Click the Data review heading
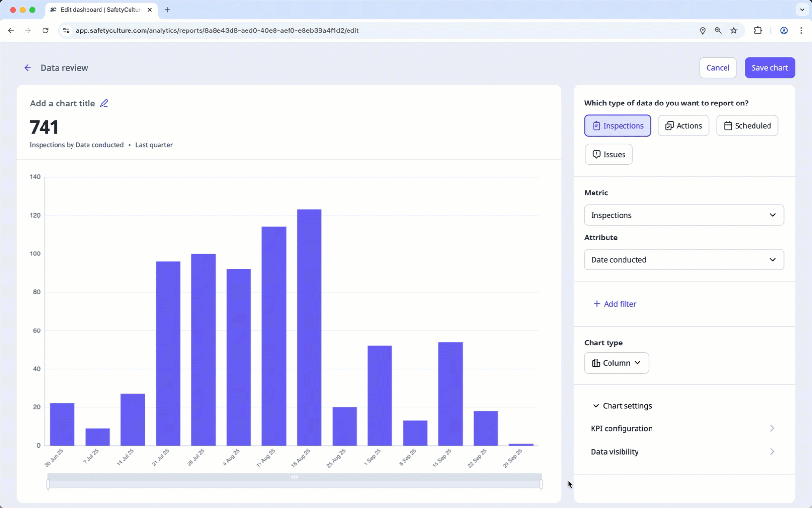The height and width of the screenshot is (508, 812). (64, 68)
